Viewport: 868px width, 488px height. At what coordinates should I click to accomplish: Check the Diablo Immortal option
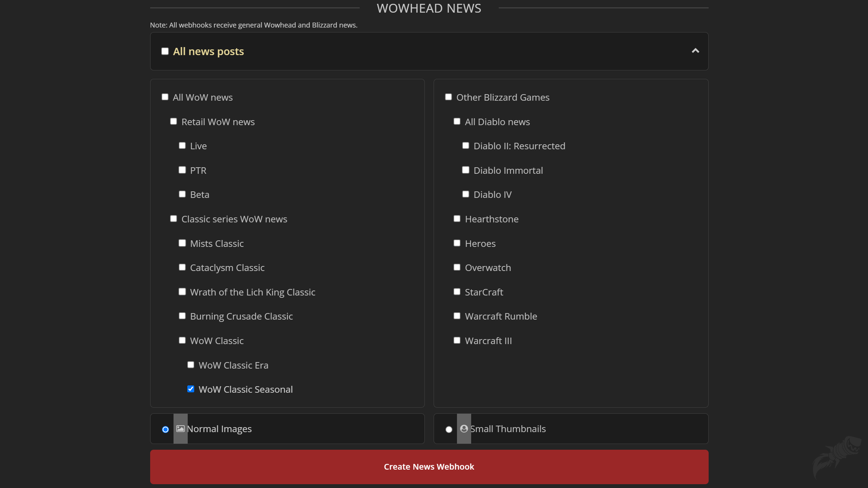click(465, 170)
